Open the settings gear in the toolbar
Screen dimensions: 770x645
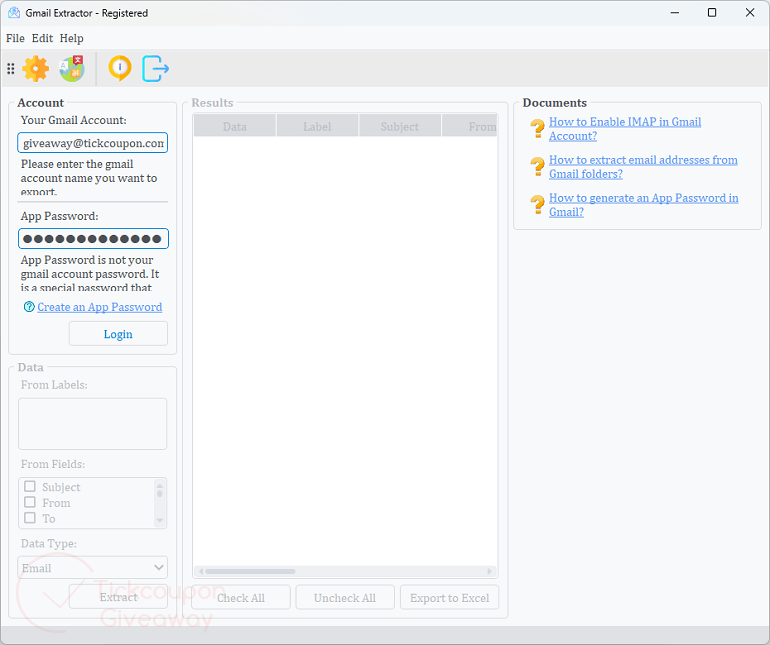35,69
